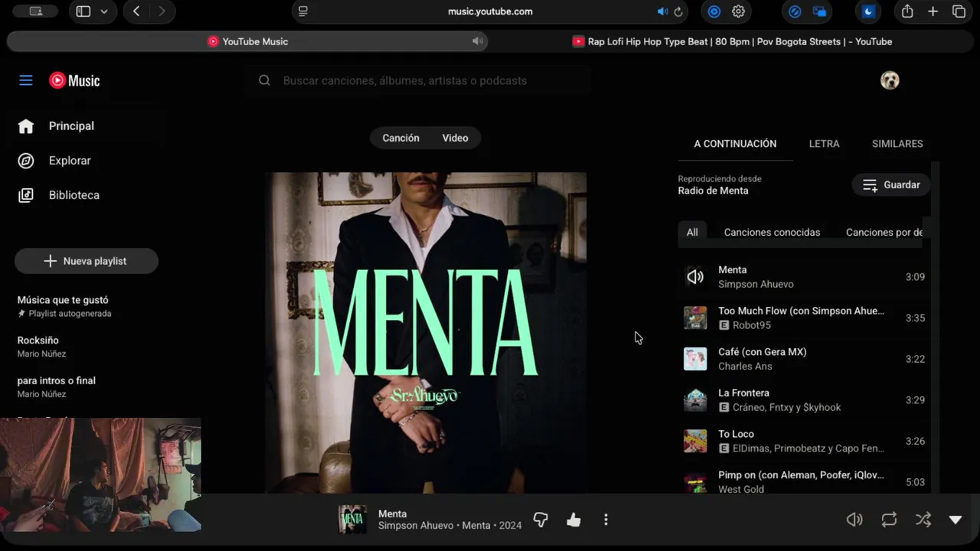
Task: Click the Biblioteca sidebar label
Action: click(74, 195)
